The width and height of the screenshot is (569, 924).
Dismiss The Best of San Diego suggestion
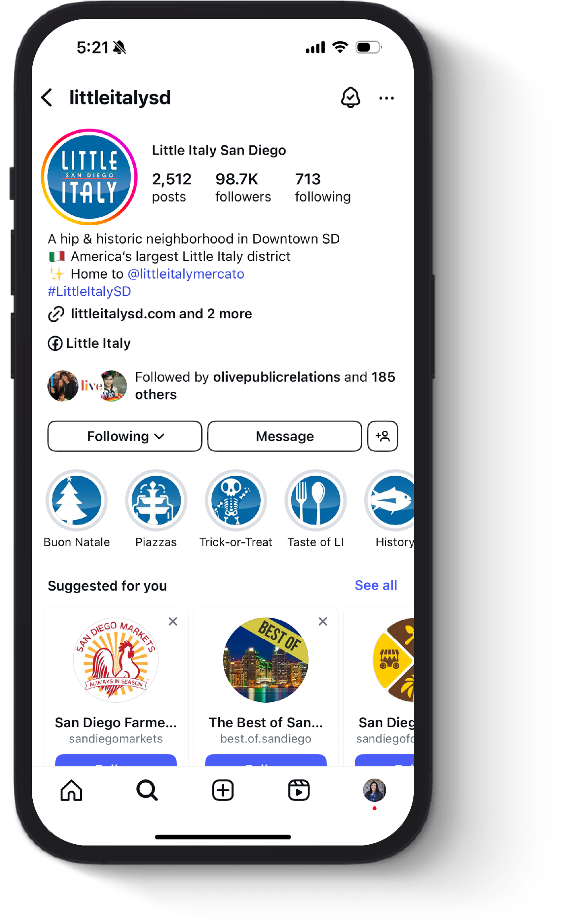click(323, 622)
